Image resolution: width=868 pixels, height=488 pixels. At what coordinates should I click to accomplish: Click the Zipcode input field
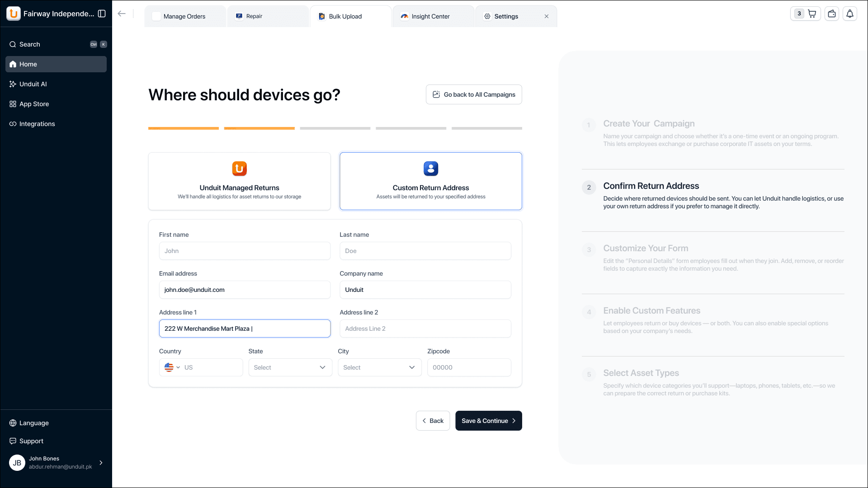click(x=469, y=367)
